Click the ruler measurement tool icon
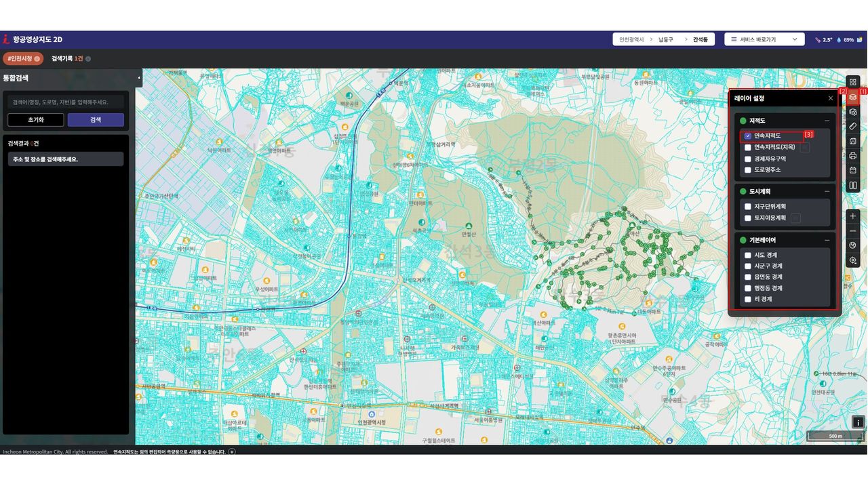Screen dimensions: 868x488 click(x=853, y=126)
